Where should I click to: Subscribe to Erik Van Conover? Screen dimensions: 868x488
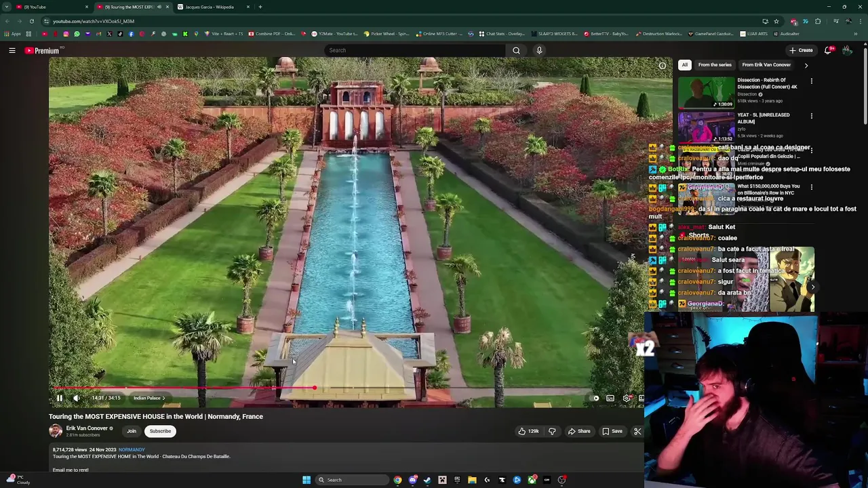[x=161, y=431]
